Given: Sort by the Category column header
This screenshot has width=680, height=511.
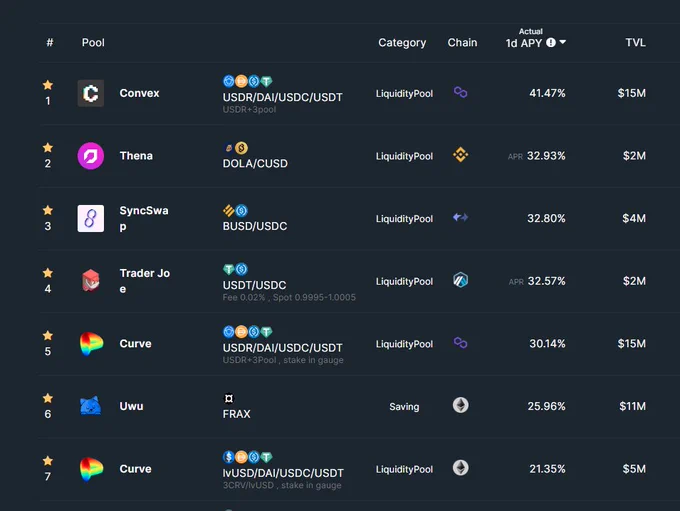Looking at the screenshot, I should 402,43.
